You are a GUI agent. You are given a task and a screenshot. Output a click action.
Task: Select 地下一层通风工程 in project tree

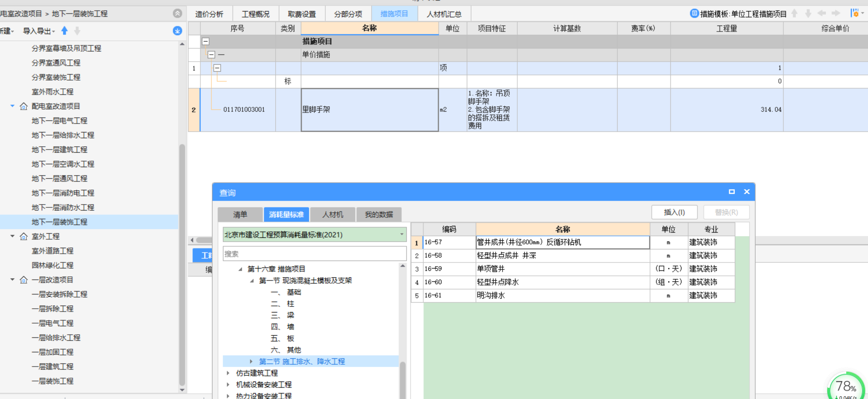pyautogui.click(x=59, y=179)
